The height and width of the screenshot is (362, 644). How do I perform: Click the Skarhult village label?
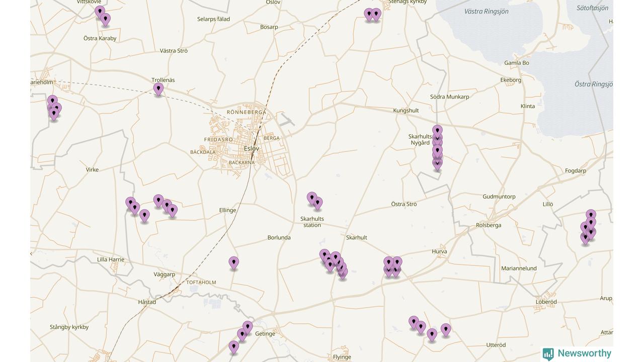tap(357, 237)
